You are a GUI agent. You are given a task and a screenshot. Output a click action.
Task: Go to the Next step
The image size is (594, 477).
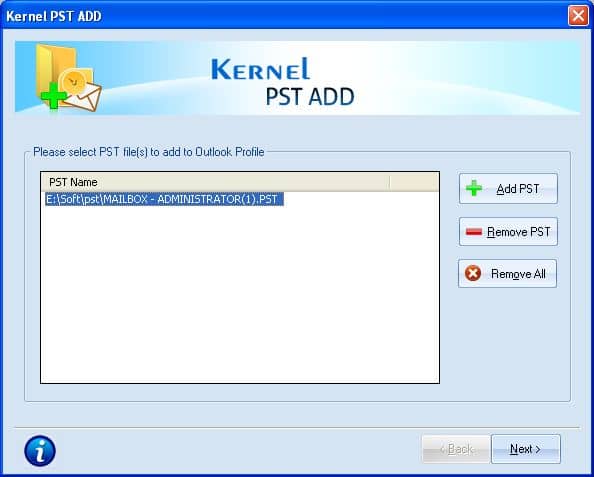(x=526, y=449)
